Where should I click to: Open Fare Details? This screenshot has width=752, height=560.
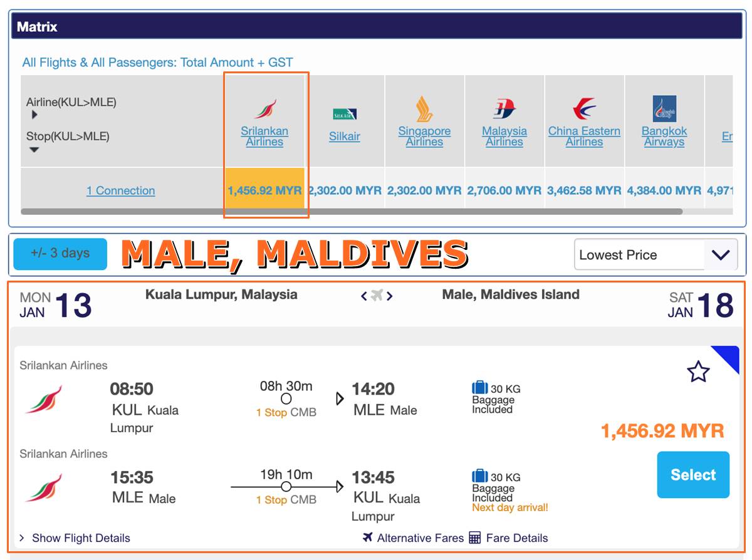508,538
